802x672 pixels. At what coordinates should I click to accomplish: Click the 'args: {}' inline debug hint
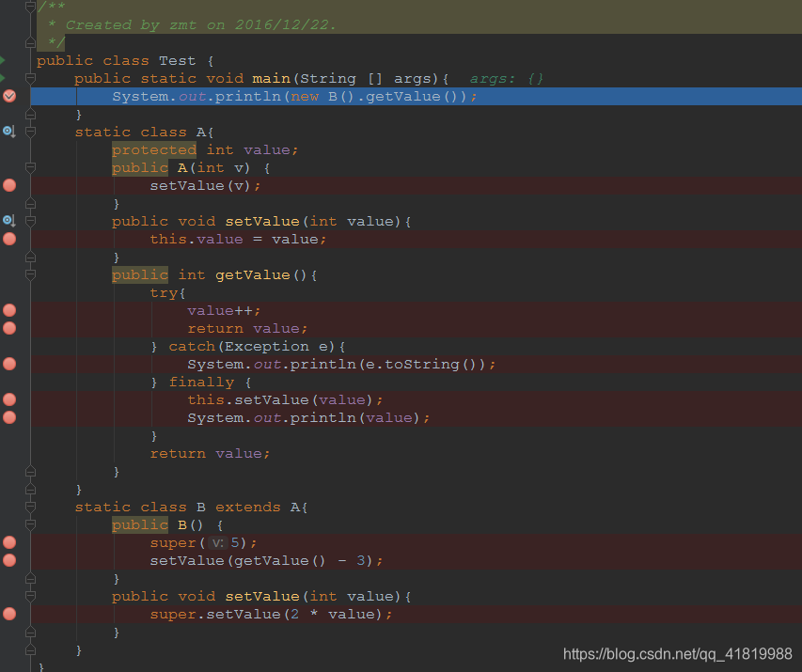pos(507,79)
